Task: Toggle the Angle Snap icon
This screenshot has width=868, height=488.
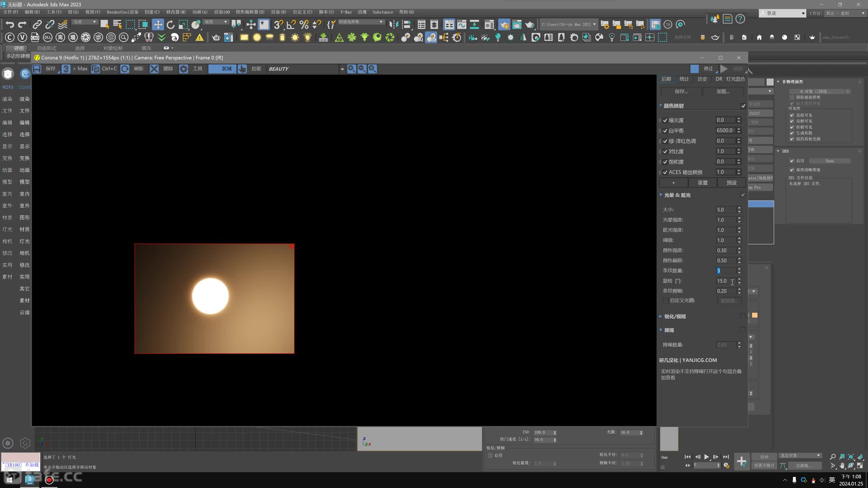Action: coord(291,24)
